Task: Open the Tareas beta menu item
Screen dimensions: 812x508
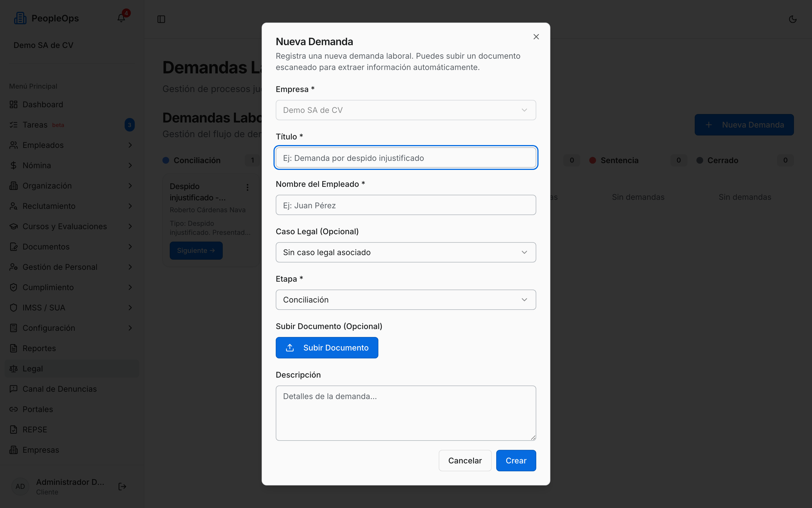Action: [x=72, y=125]
